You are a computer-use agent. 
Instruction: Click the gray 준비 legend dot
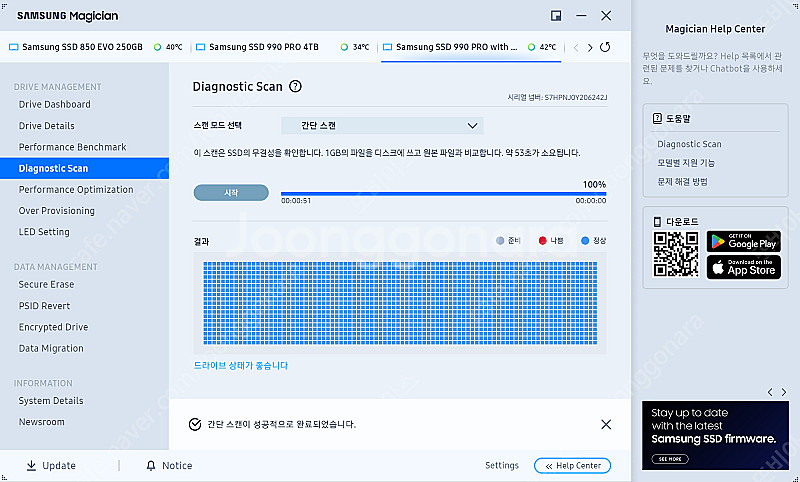tap(500, 241)
